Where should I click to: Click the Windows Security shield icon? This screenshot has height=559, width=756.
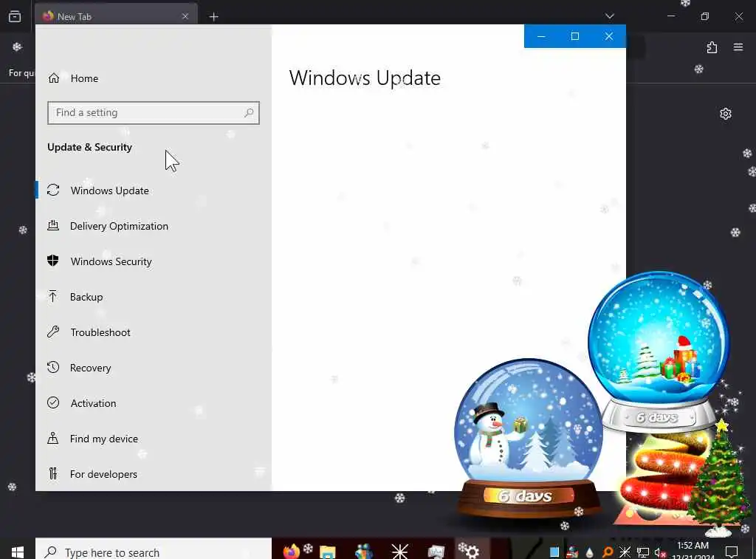(x=53, y=261)
